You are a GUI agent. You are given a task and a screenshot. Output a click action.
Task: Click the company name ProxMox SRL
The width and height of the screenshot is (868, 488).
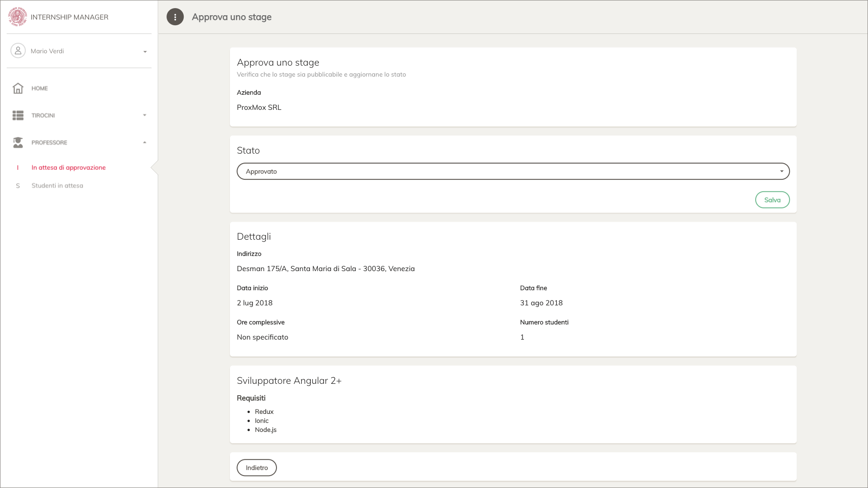(x=259, y=107)
